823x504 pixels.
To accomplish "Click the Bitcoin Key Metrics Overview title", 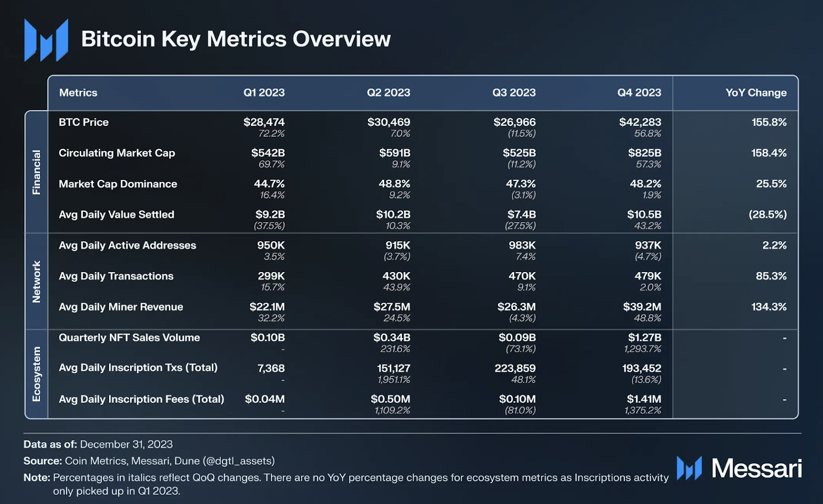I will [x=236, y=40].
